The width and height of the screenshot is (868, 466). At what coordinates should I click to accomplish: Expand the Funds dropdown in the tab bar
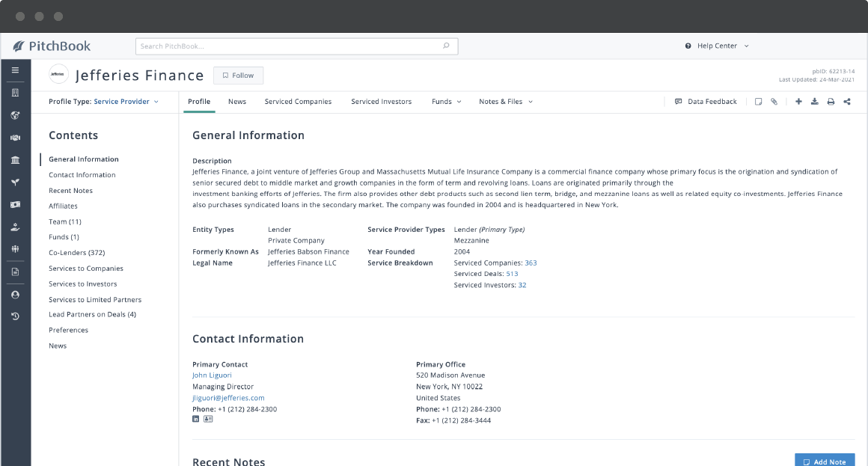446,101
